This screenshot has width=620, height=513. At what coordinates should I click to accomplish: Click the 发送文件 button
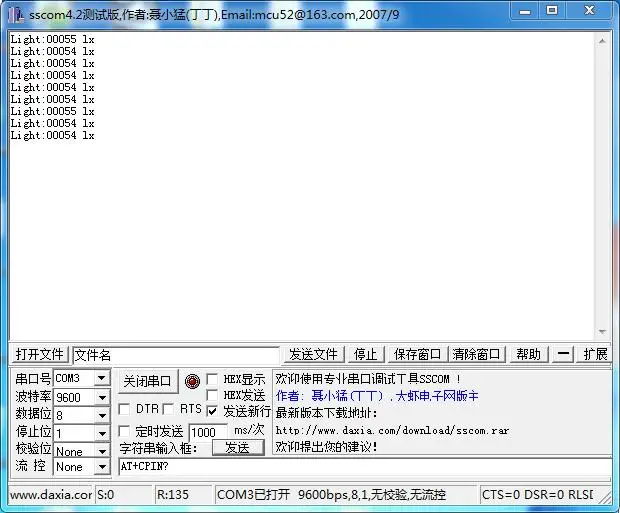click(313, 354)
